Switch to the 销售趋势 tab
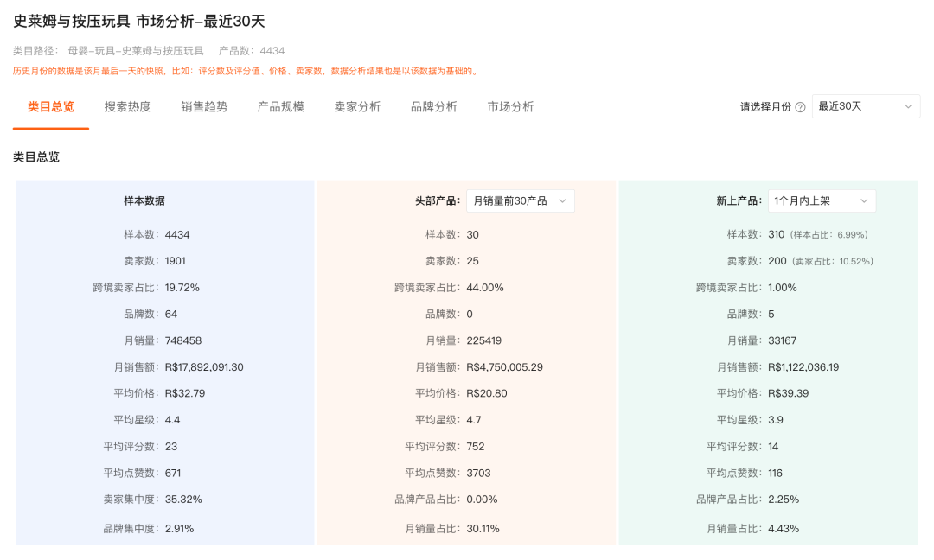The width and height of the screenshot is (934, 560). point(204,107)
